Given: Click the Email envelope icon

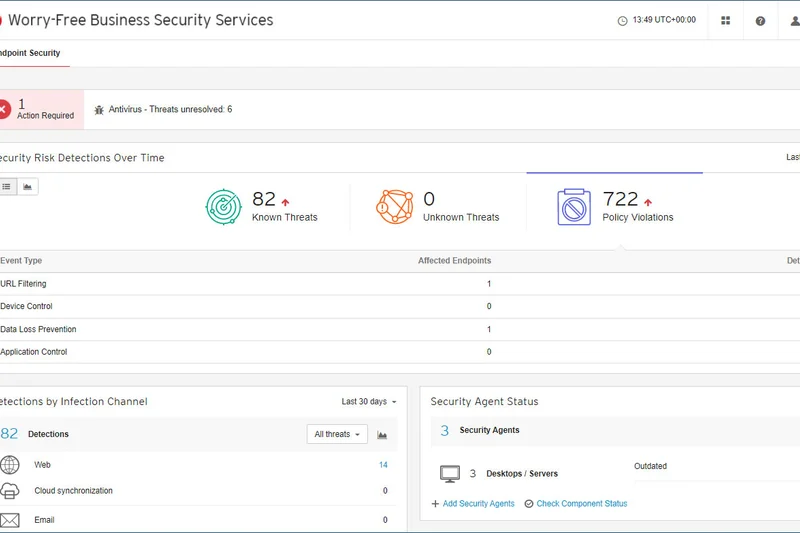Looking at the screenshot, I should (10, 520).
